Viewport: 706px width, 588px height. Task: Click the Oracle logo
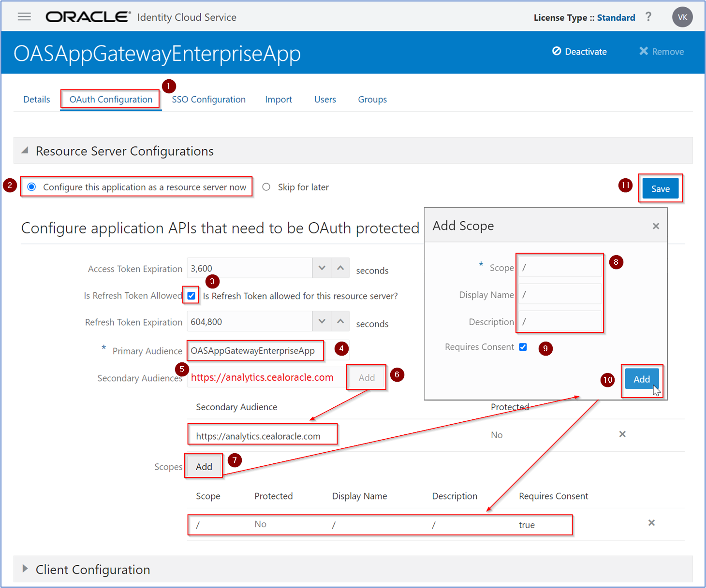click(x=88, y=17)
